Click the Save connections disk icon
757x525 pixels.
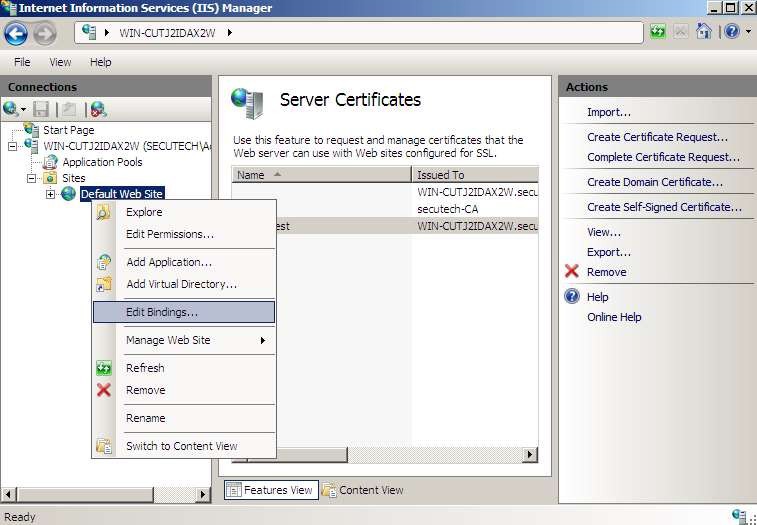tap(42, 110)
